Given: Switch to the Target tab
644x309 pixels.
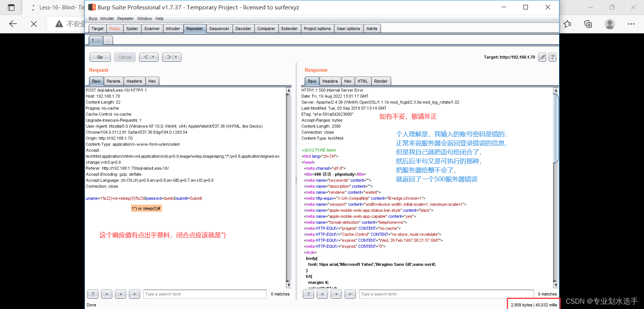Looking at the screenshot, I should (x=97, y=29).
